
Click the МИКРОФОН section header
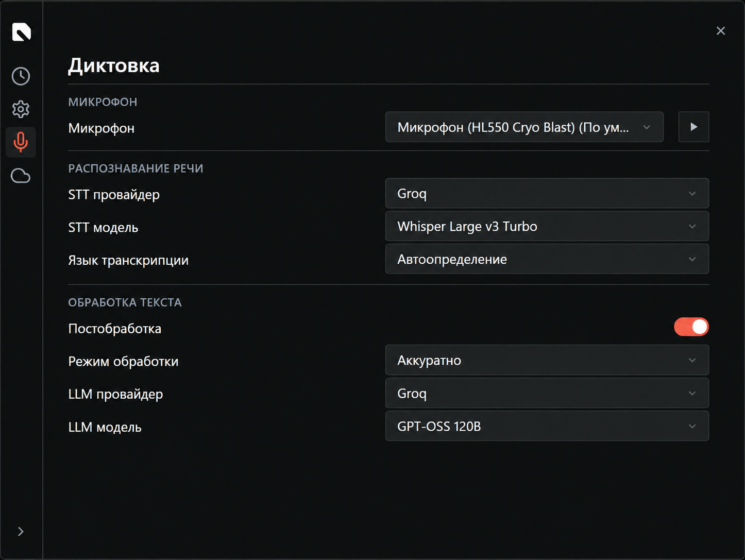coord(103,102)
